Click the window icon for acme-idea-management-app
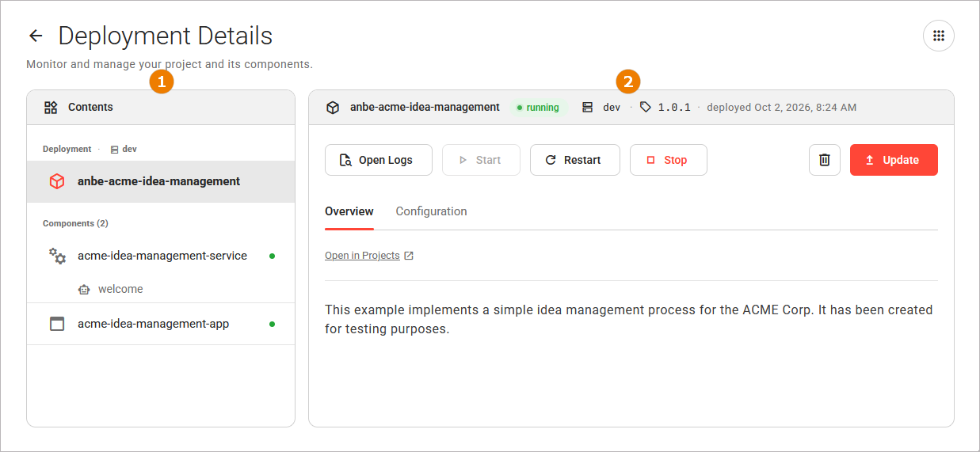980x452 pixels. pyautogui.click(x=57, y=324)
